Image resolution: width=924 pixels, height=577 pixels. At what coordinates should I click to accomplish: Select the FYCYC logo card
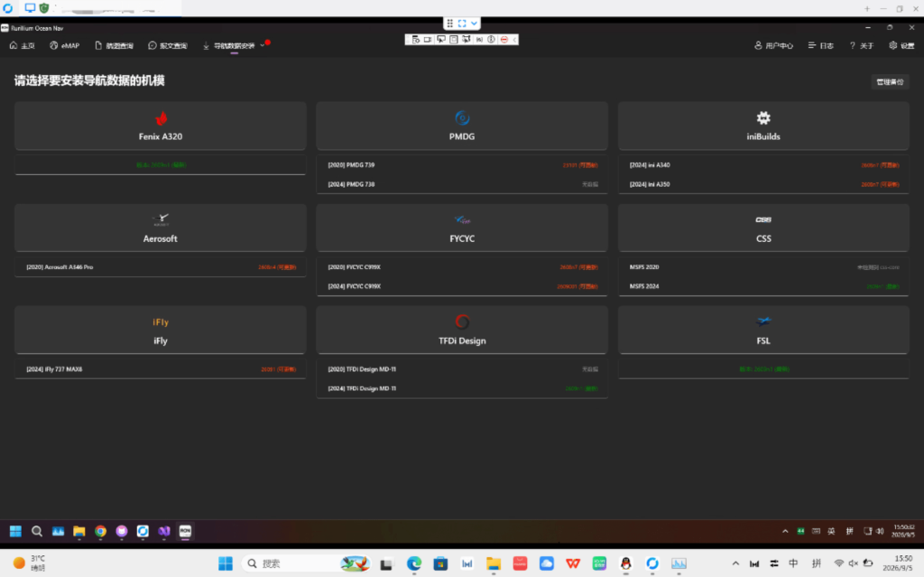pyautogui.click(x=462, y=228)
